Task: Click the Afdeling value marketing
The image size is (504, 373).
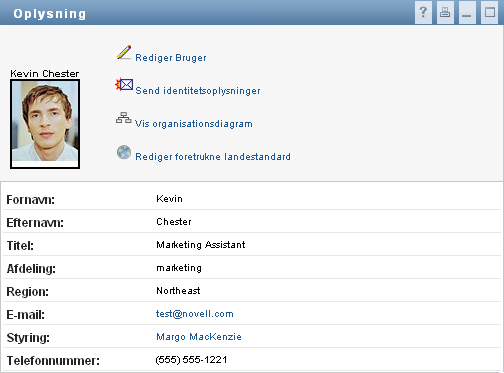Action: tap(179, 268)
